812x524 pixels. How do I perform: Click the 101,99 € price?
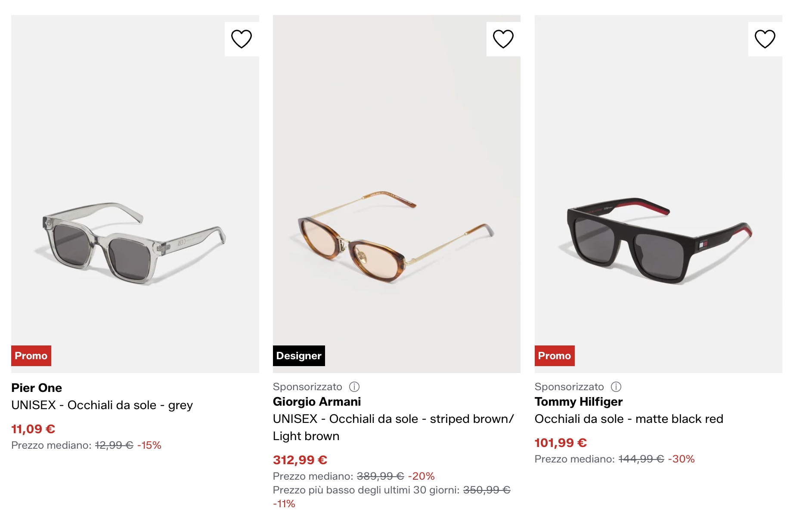(561, 443)
